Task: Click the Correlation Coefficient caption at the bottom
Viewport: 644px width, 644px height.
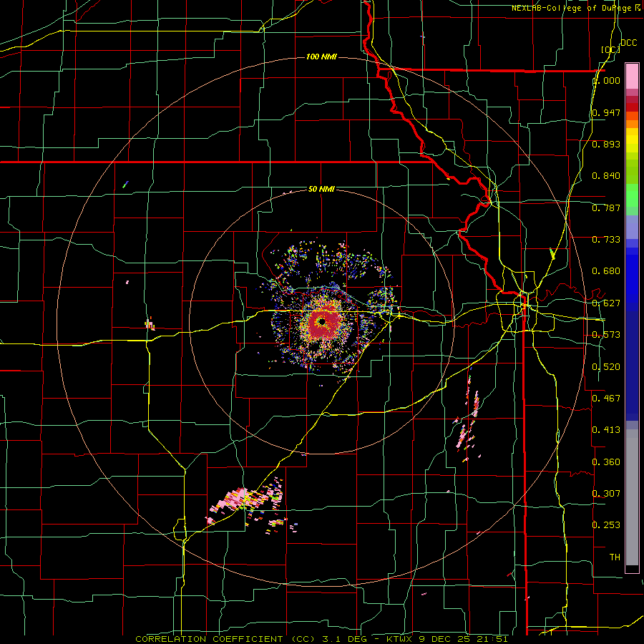Action: 321,639
